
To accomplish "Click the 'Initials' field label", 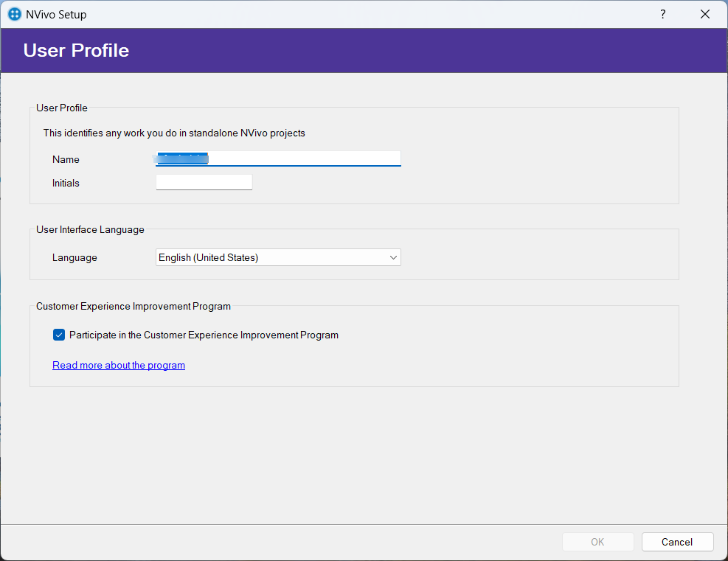I will [66, 183].
